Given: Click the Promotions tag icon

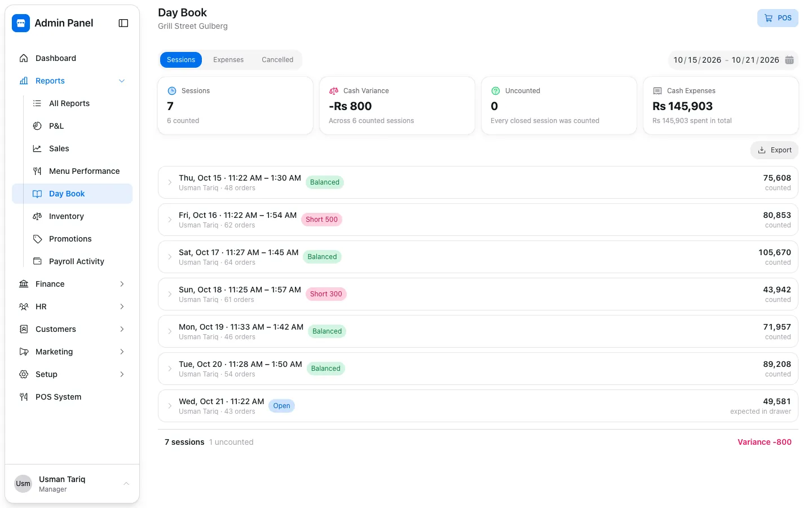Looking at the screenshot, I should tap(37, 239).
